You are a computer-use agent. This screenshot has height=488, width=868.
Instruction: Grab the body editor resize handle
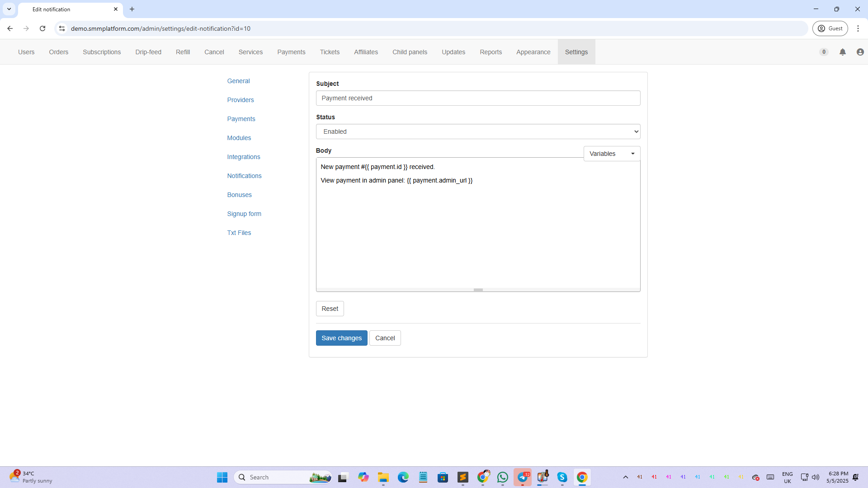[478, 290]
